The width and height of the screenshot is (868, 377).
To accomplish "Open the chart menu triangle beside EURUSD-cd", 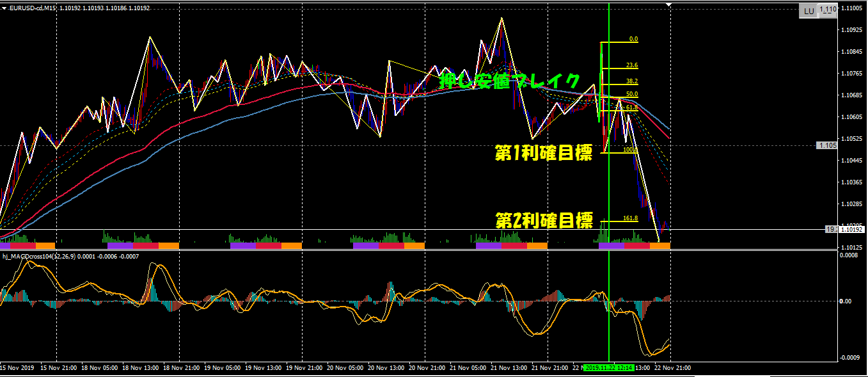I will point(4,8).
